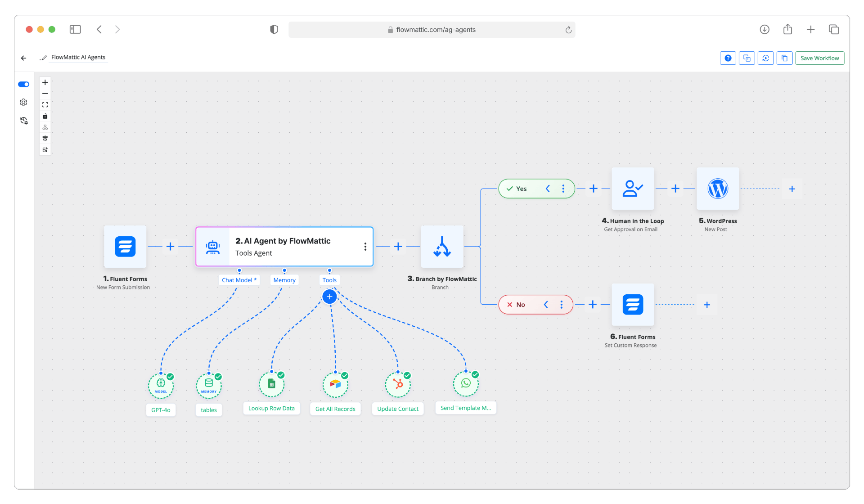Screen dimensions: 864x504
Task: Run the workflow using the replay icon
Action: (765, 58)
